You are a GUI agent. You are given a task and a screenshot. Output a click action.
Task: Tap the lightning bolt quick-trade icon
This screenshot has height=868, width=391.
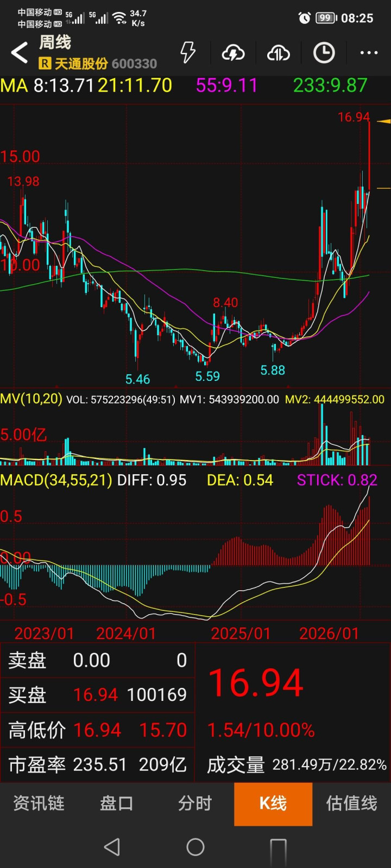point(188,53)
